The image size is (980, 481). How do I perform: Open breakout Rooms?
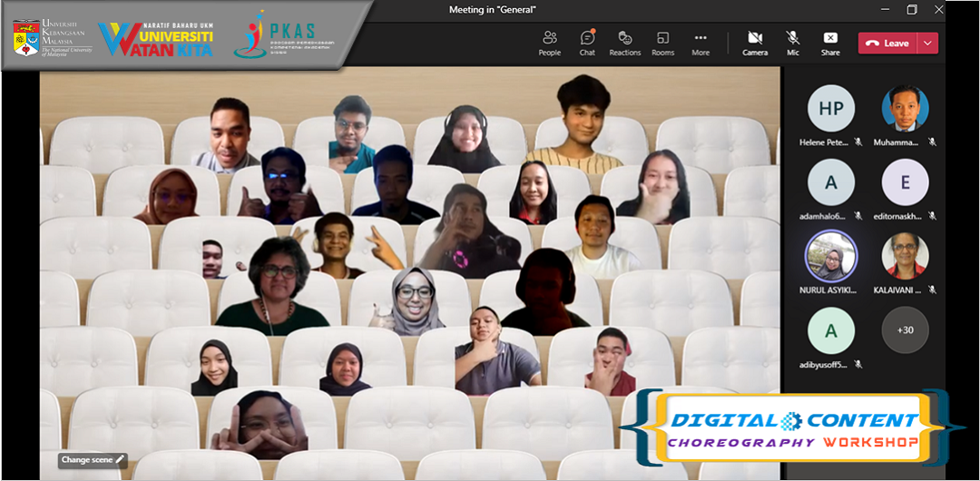click(x=662, y=43)
